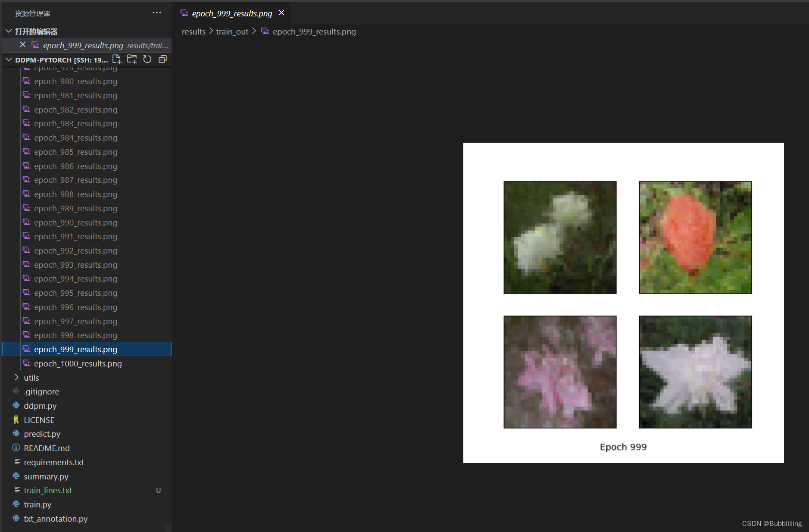Collapse the open editors section
The width and height of the screenshot is (809, 532).
tap(9, 31)
